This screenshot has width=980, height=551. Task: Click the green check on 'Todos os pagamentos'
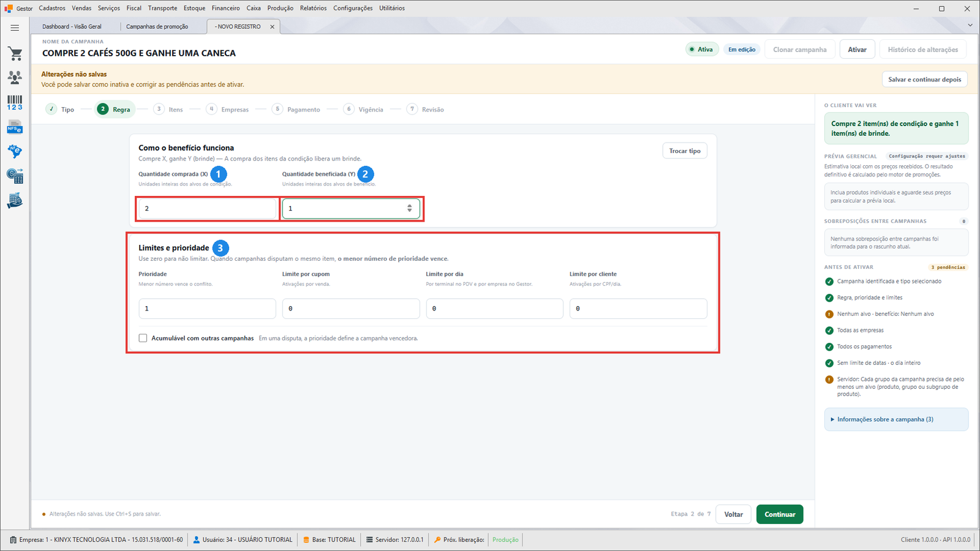(829, 347)
